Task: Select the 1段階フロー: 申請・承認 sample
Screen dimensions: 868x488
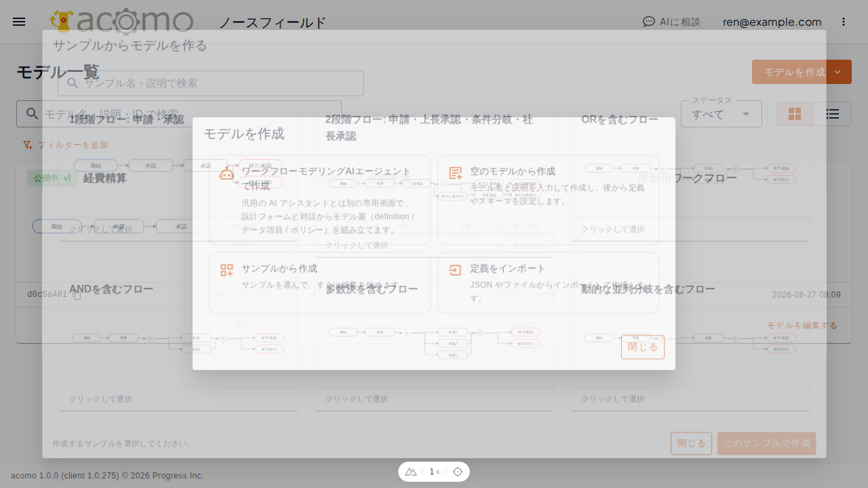Action: [178, 174]
